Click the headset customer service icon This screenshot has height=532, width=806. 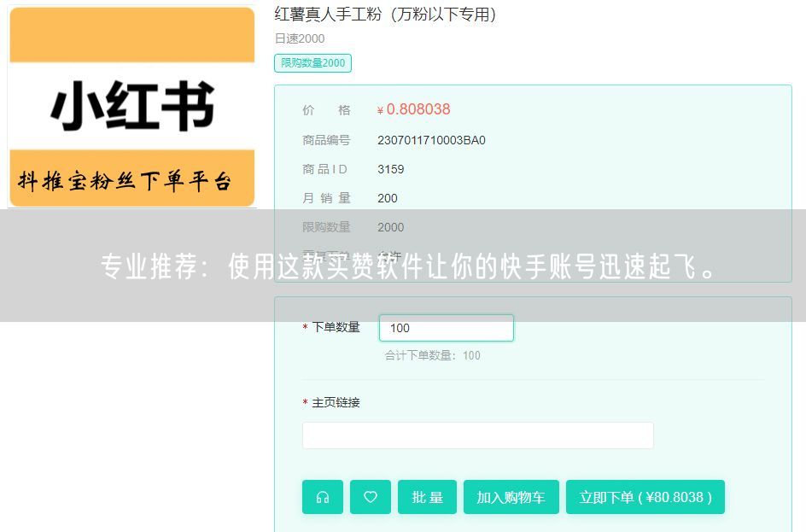point(322,497)
